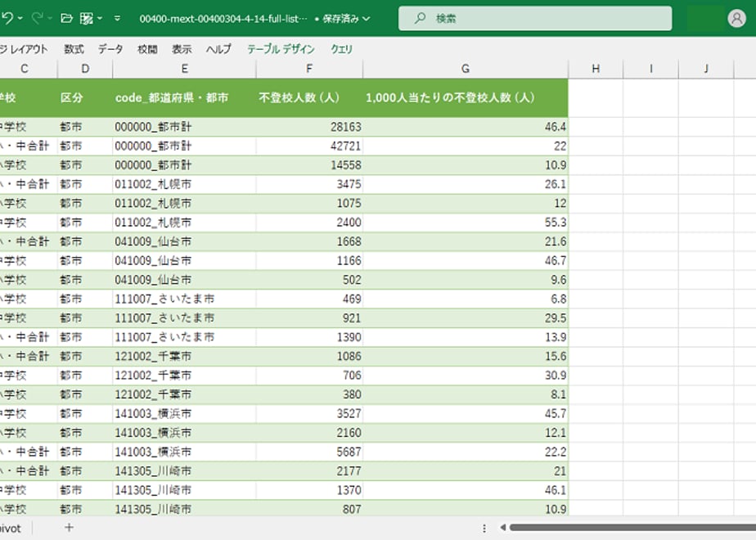Select cell with value 807

point(309,509)
